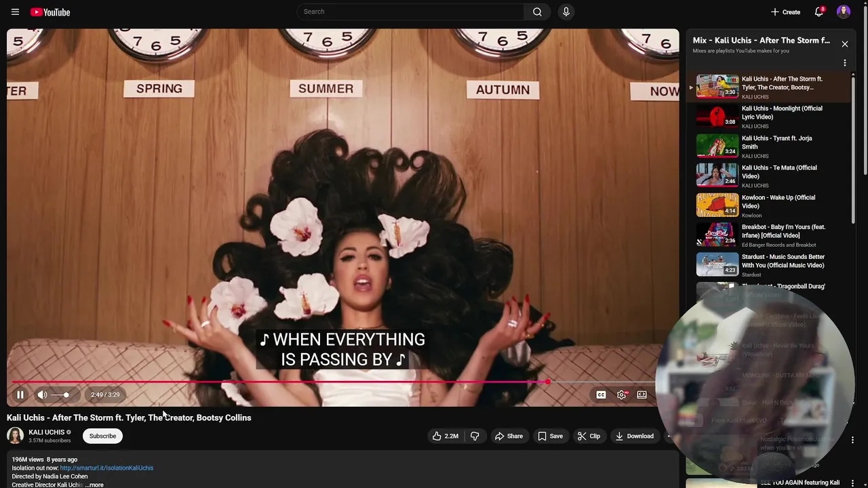The image size is (868, 488).
Task: Select After The Storm playlist item
Action: 767,87
